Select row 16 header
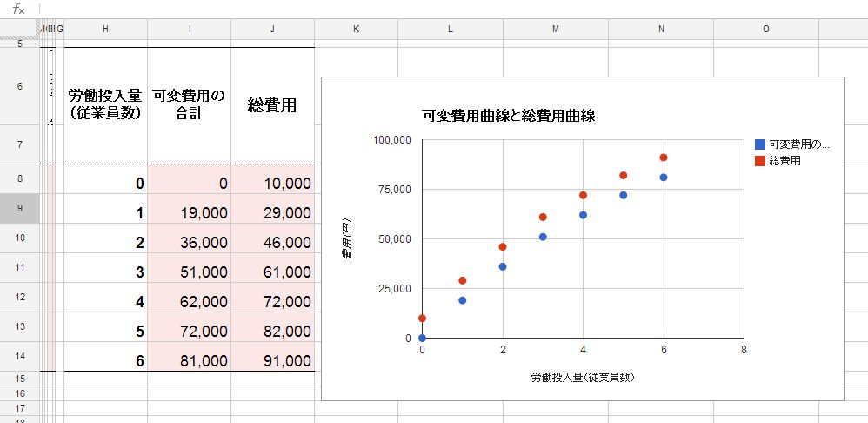Image resolution: width=868 pixels, height=423 pixels. tap(20, 393)
